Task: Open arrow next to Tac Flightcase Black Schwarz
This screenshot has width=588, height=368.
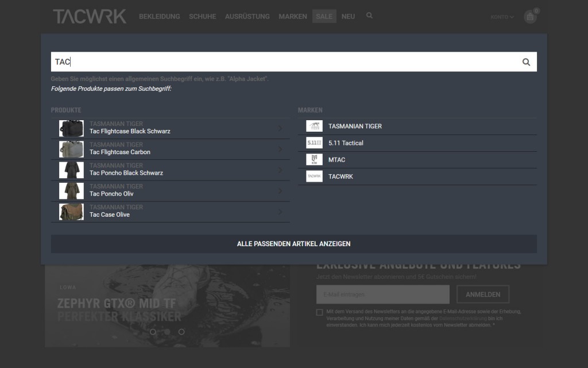Action: click(x=280, y=128)
